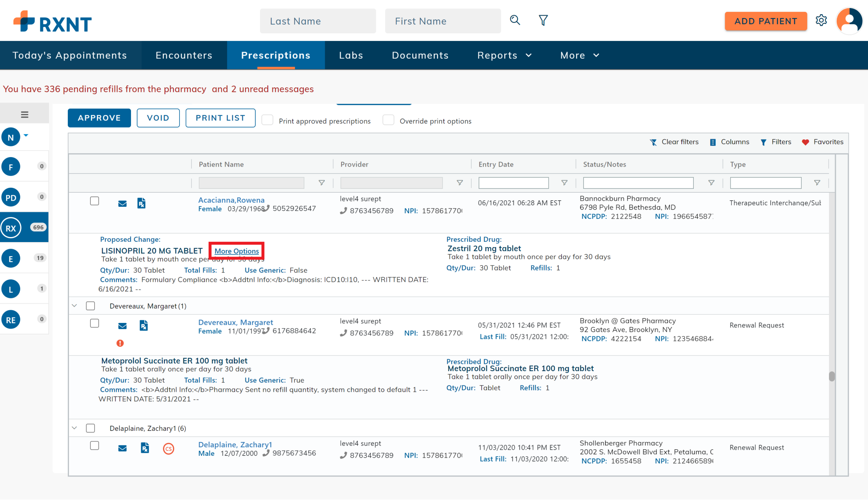Select the L sidebar icon
This screenshot has width=868, height=501.
point(11,289)
